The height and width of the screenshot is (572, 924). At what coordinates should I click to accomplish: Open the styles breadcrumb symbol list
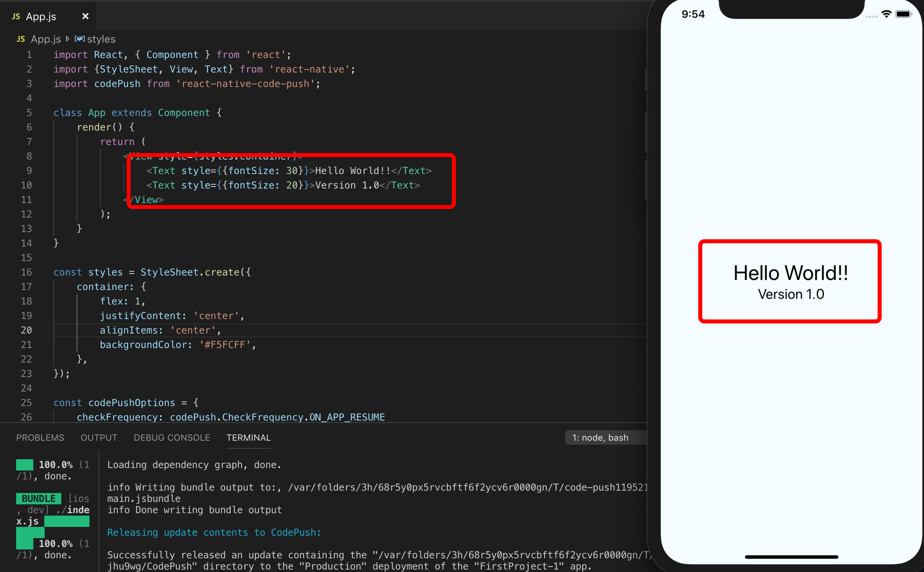pyautogui.click(x=101, y=39)
